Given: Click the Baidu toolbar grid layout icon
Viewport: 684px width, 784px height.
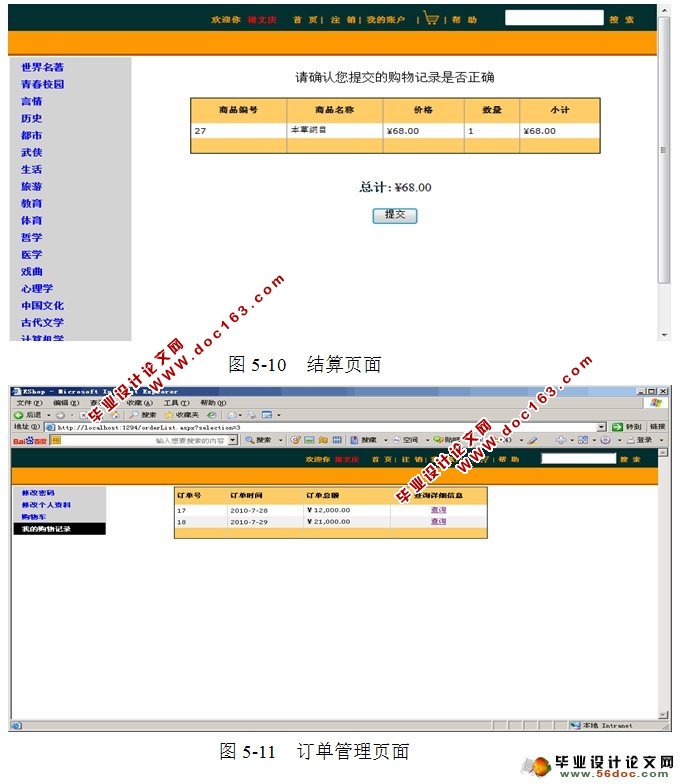Looking at the screenshot, I should pyautogui.click(x=583, y=440).
